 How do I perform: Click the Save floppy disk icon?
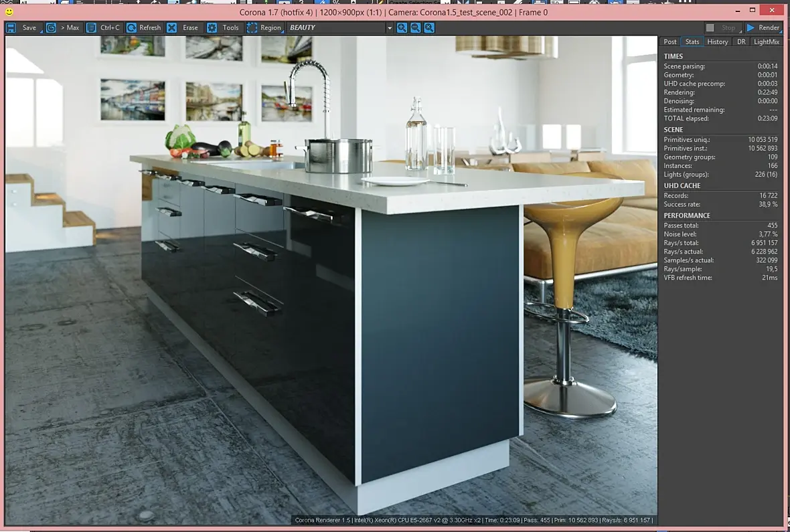pos(11,27)
